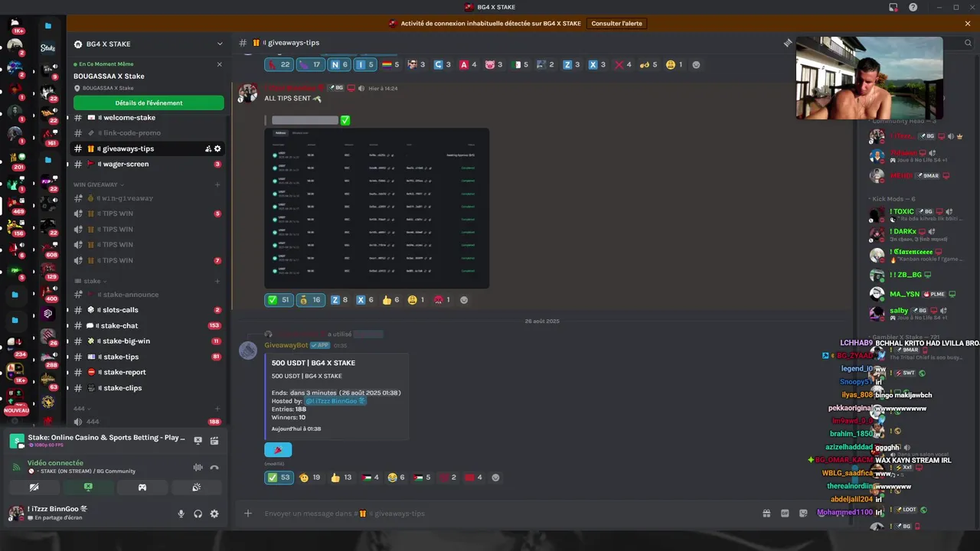
Task: Collapse the stake category
Action: tap(90, 281)
